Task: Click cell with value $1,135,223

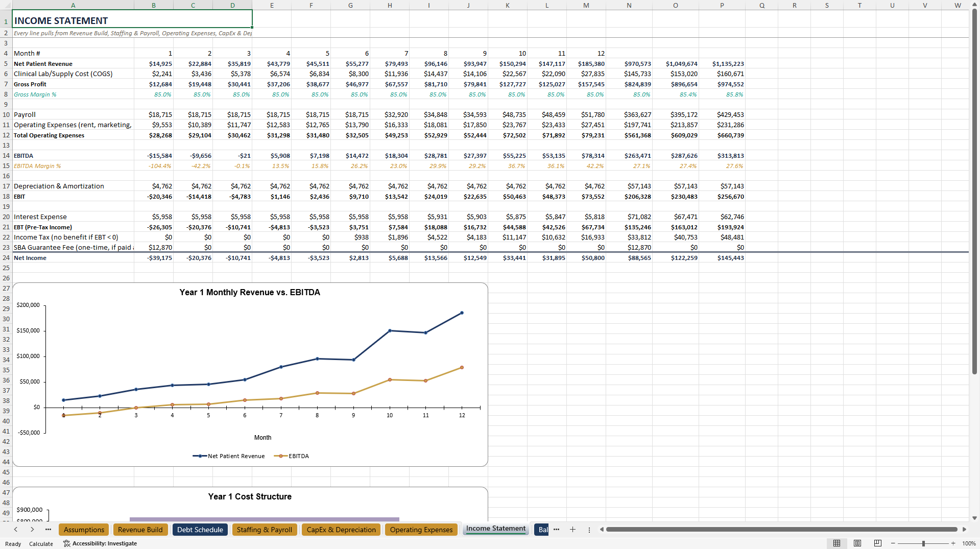Action: point(722,63)
